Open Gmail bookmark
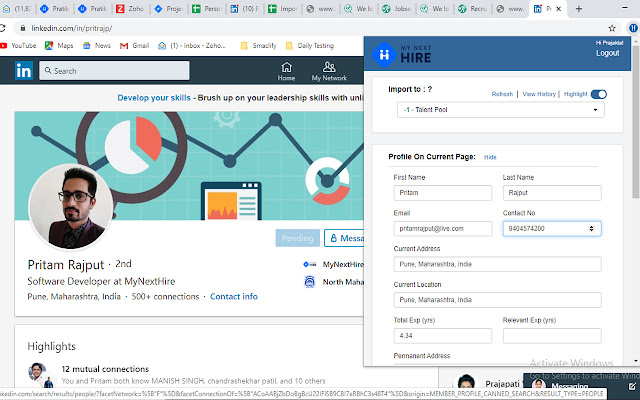640x400 pixels. point(134,46)
